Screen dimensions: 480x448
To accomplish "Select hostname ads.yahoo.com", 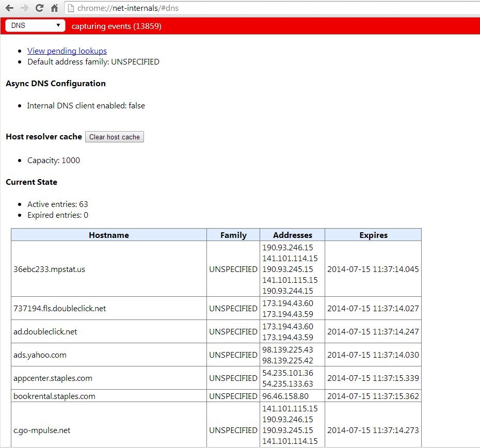I will pyautogui.click(x=40, y=355).
